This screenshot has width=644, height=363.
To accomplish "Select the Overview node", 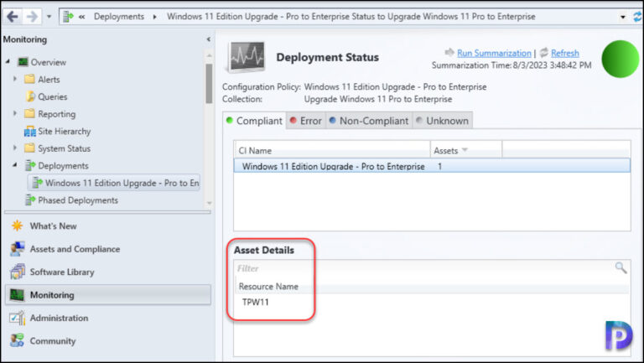I will (x=48, y=62).
